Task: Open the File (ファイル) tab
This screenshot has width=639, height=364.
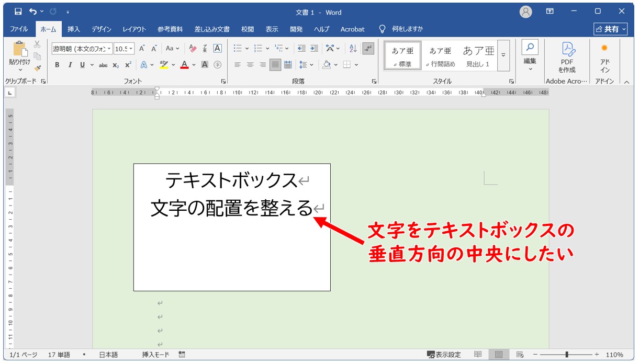Action: pos(19,29)
